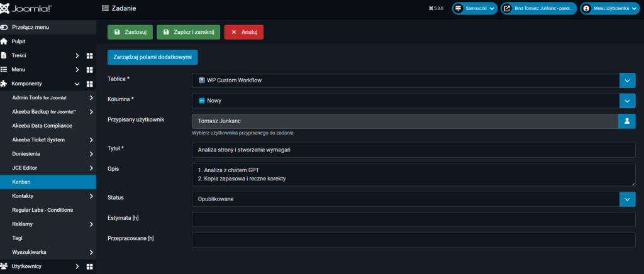Open dashboard grid icon next to Komponenty
Screen dimensions: 644x274
(89, 84)
